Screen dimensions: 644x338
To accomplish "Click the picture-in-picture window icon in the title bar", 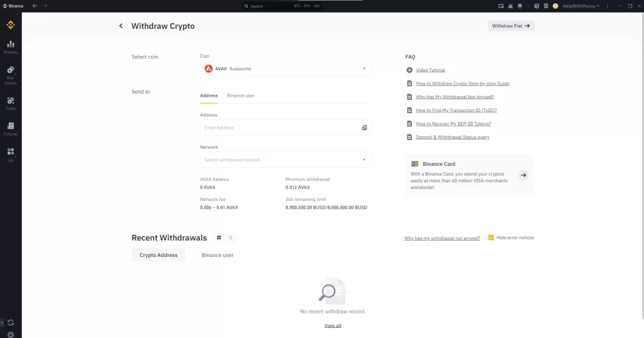I will (x=501, y=6).
